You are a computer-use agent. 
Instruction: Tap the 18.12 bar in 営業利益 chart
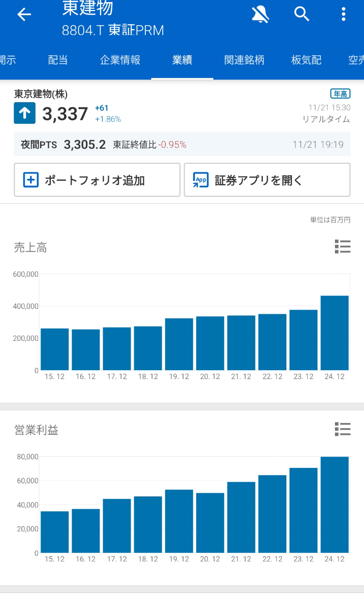[148, 525]
